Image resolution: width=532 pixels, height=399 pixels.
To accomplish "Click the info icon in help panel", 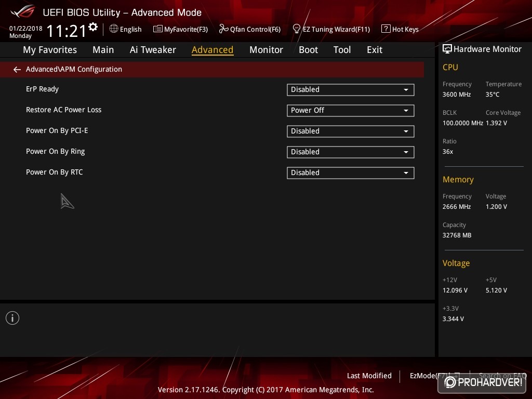I will tap(12, 318).
